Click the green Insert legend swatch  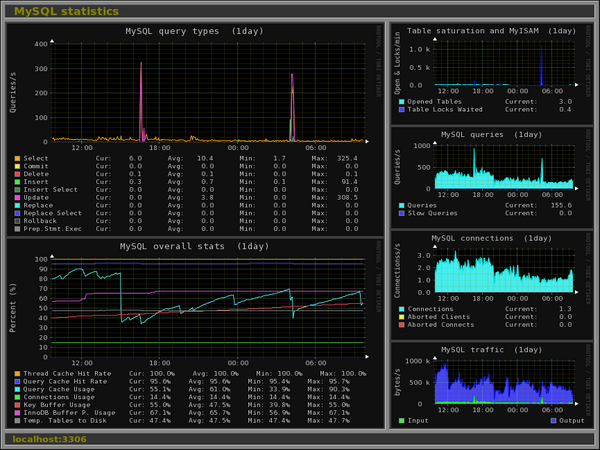[17, 182]
